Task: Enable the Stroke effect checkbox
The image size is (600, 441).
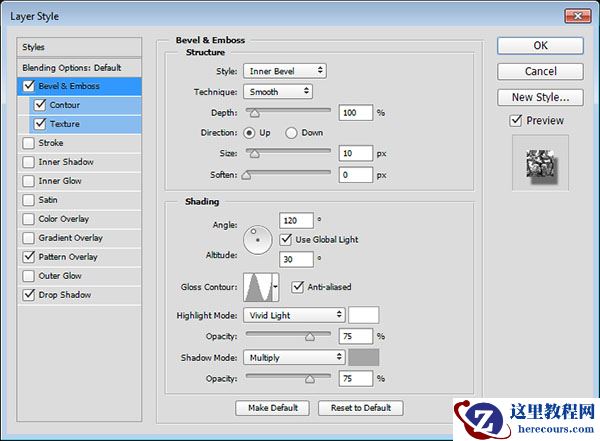Action: point(29,143)
